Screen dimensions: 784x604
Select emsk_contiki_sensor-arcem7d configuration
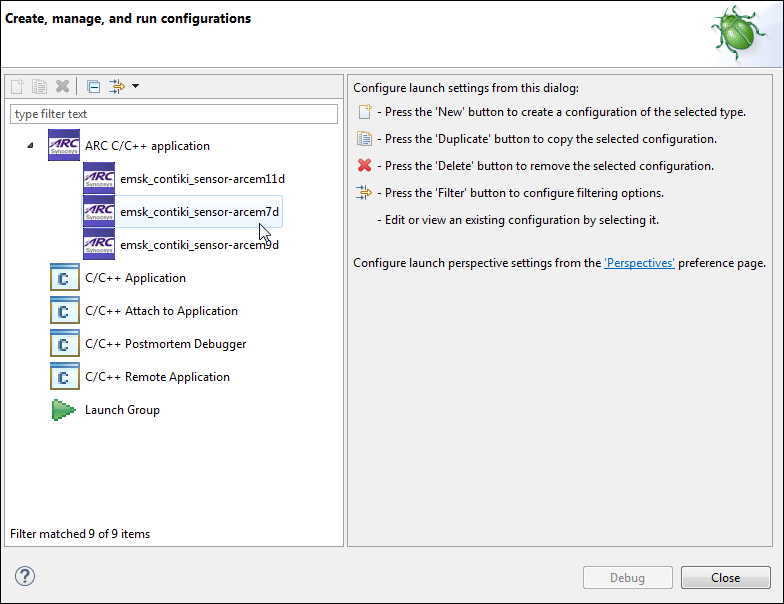(200, 212)
